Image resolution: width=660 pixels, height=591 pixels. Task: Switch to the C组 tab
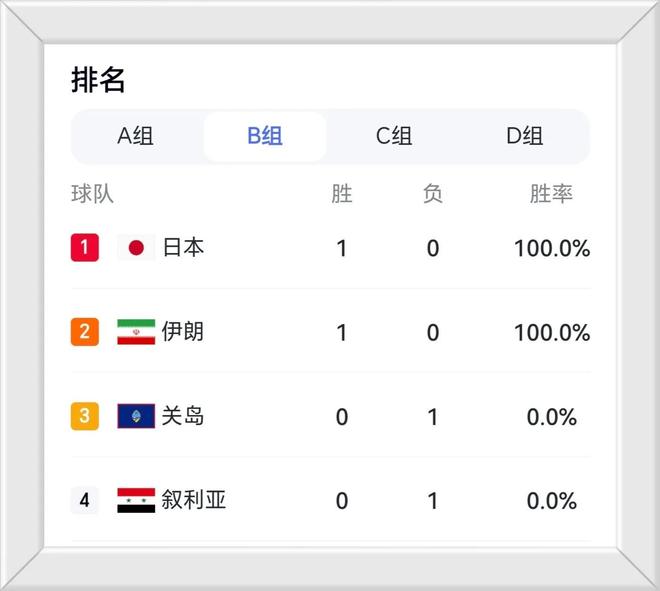tap(394, 136)
